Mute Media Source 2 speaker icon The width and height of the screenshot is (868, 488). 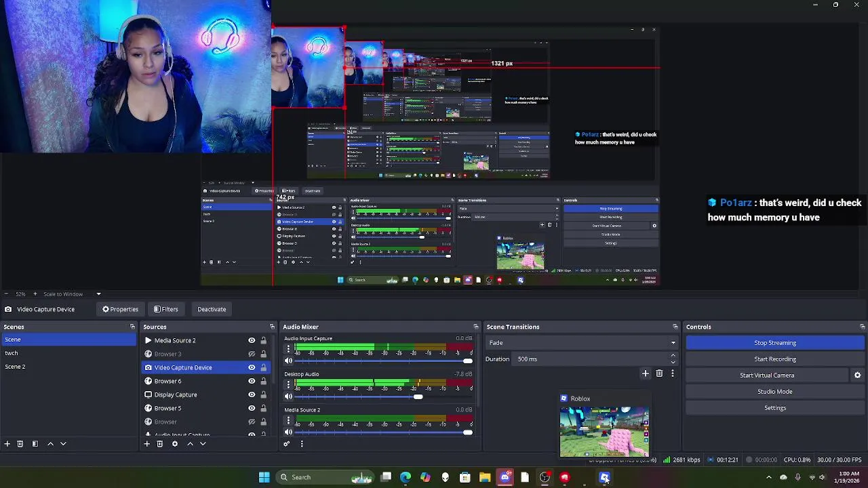[288, 432]
